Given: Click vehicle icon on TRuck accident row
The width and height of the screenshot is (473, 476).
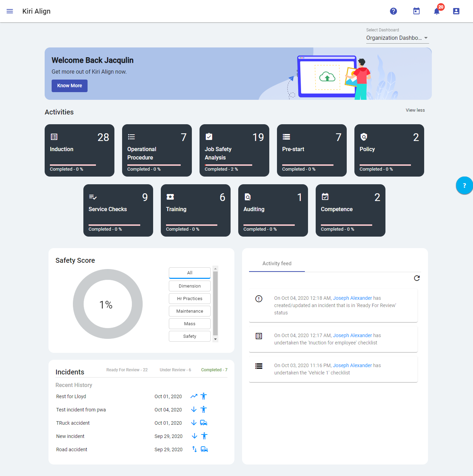Looking at the screenshot, I should pyautogui.click(x=204, y=423).
